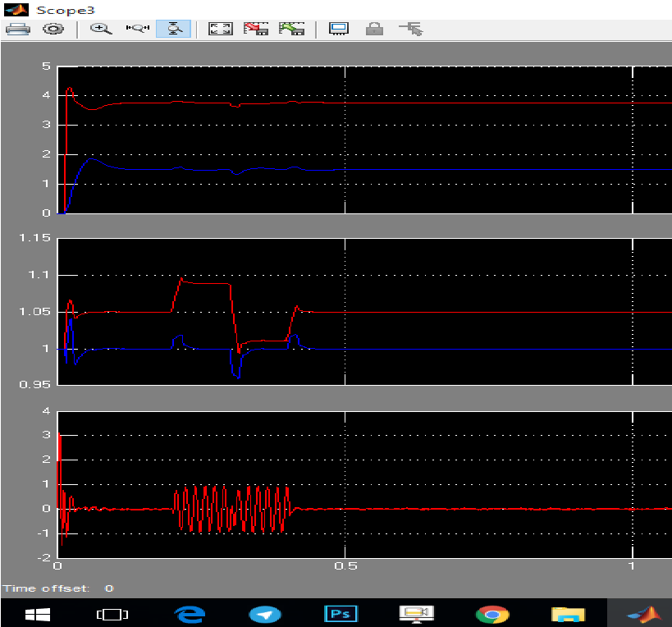Open Google Chrome from taskbar
Image resolution: width=672 pixels, height=627 pixels.
coord(491,613)
